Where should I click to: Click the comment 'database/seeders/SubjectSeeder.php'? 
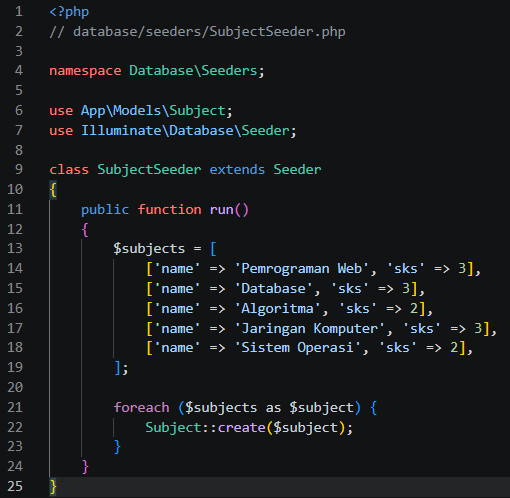point(209,32)
